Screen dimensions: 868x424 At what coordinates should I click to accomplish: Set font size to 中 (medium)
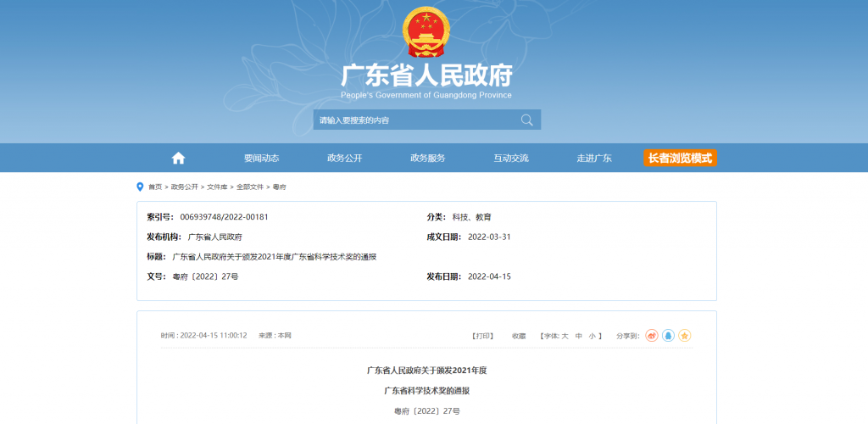579,336
